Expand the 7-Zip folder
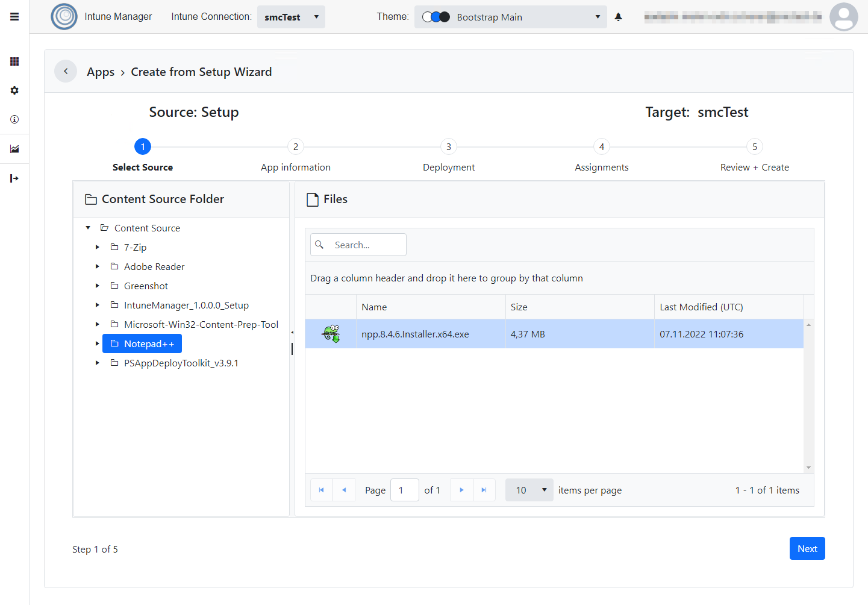This screenshot has width=868, height=605. coord(98,247)
